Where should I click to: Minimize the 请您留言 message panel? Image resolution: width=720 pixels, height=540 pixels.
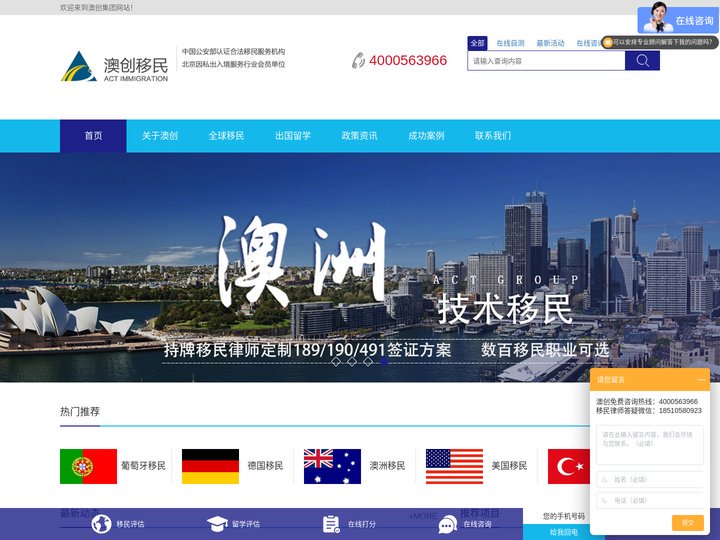701,380
